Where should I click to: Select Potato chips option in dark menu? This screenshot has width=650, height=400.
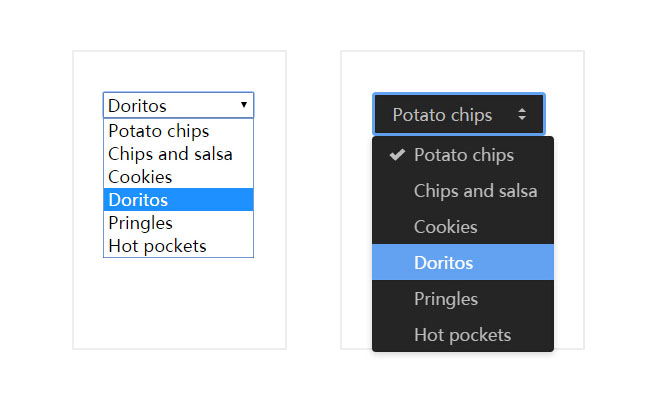pos(464,155)
